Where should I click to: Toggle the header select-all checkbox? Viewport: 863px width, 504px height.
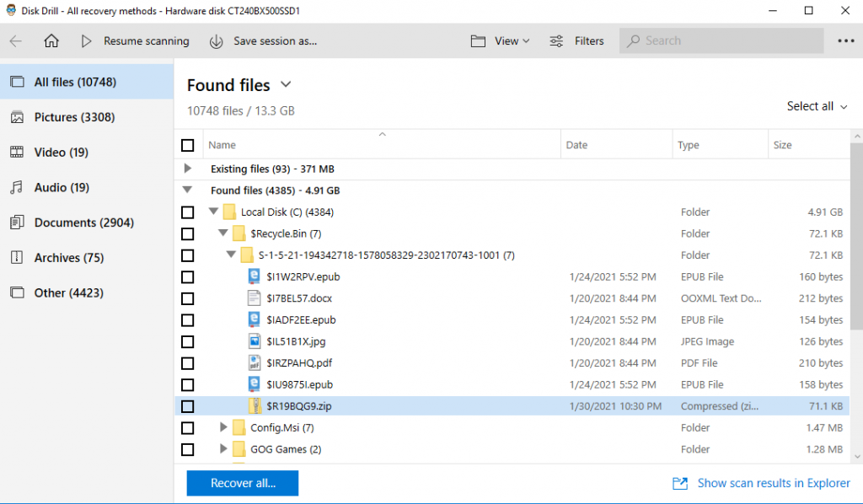pyautogui.click(x=188, y=145)
